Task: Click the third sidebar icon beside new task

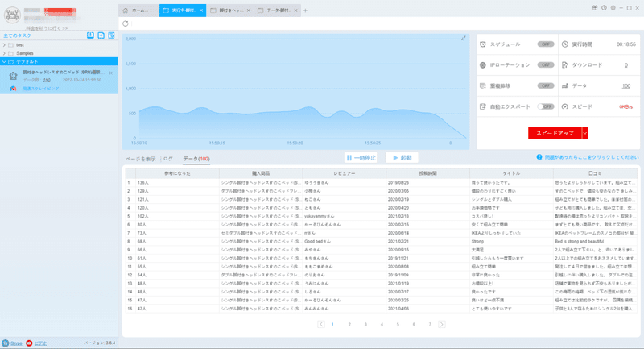Action: coord(111,35)
